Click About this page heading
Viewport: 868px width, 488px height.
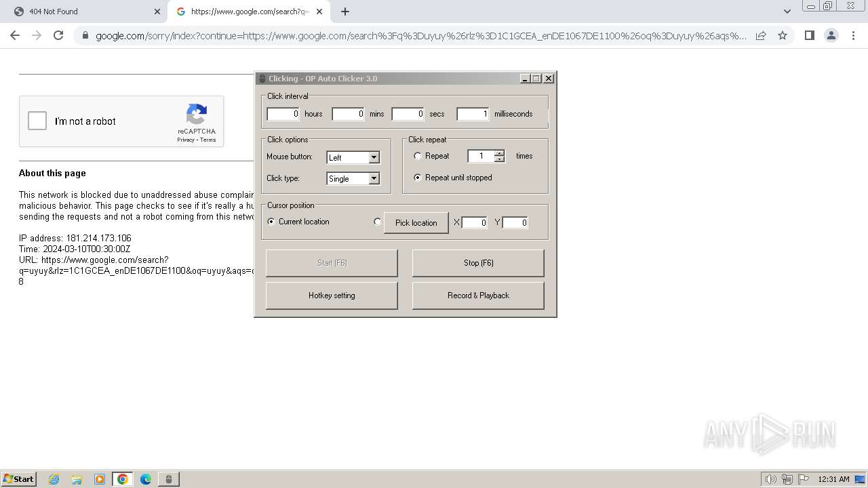[x=52, y=174]
